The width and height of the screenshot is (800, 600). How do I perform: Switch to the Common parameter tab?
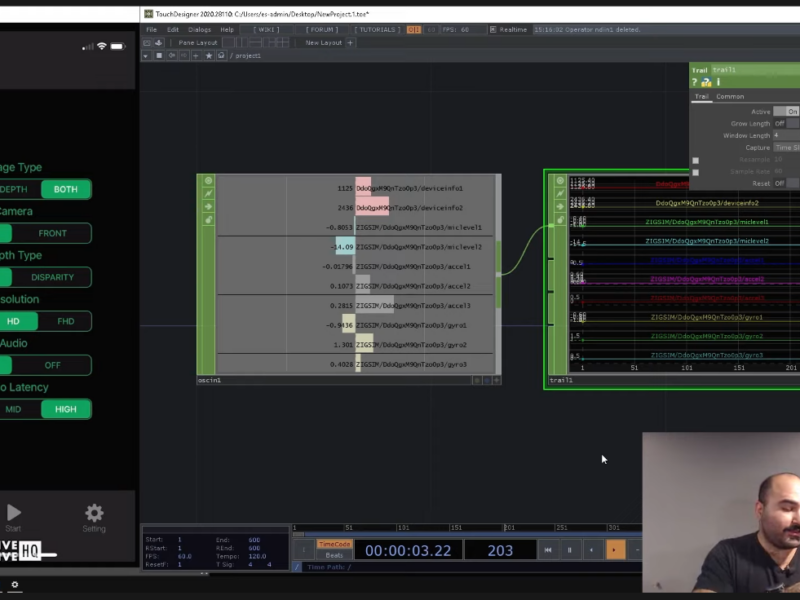click(x=730, y=97)
